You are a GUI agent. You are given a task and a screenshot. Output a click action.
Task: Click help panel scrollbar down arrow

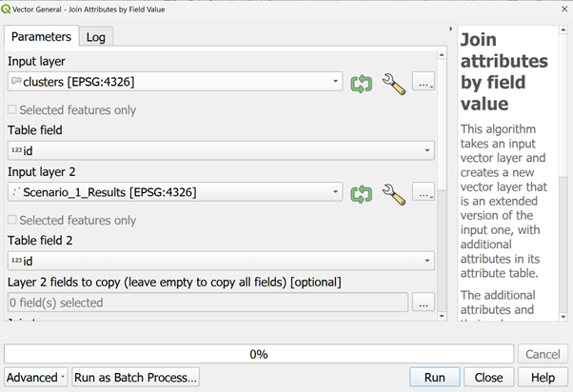(563, 317)
